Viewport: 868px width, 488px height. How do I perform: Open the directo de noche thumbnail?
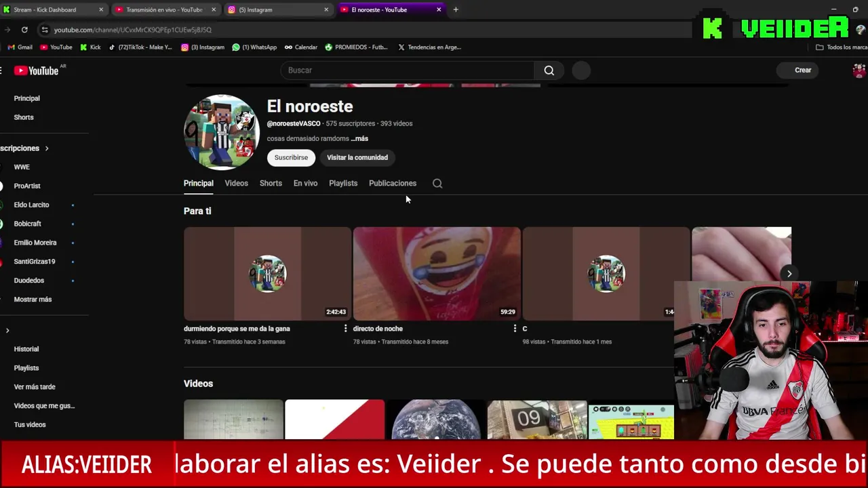(x=437, y=274)
